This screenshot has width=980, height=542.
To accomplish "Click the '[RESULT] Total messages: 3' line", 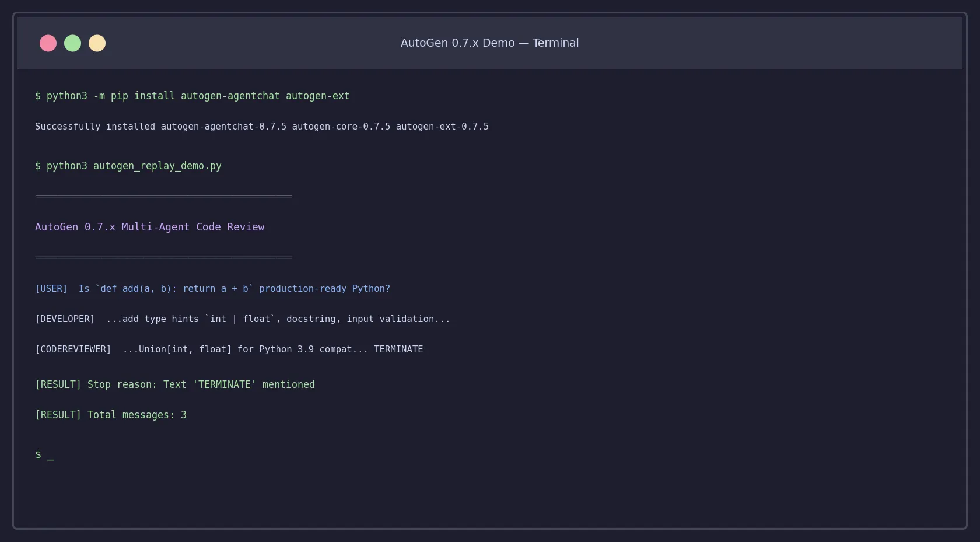I will tap(111, 415).
